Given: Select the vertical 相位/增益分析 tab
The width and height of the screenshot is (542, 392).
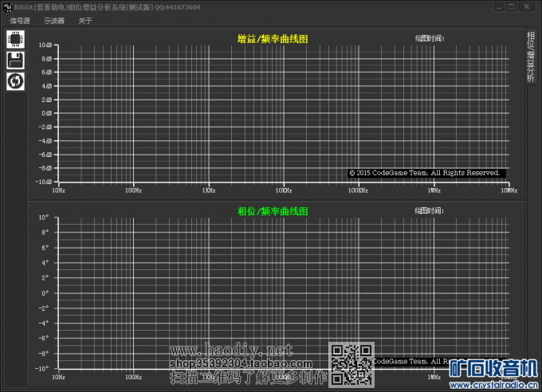Looking at the screenshot, I should tap(531, 57).
